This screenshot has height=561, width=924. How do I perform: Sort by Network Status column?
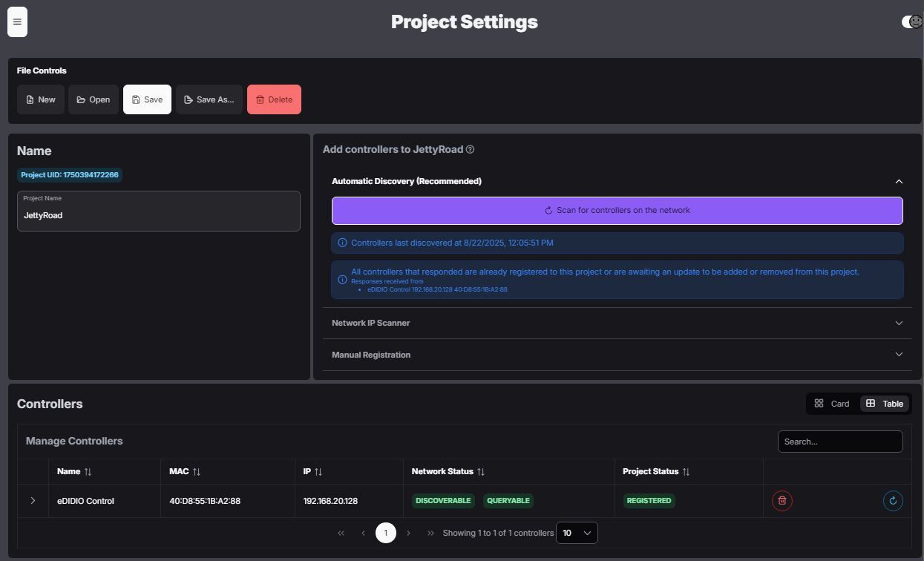pyautogui.click(x=481, y=472)
